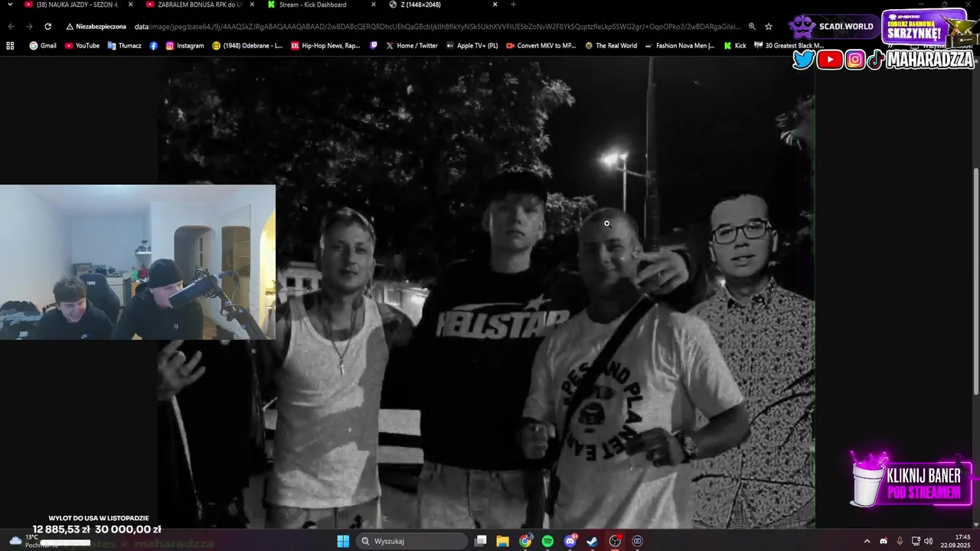Open the Hip-Hop News, Rap bookmark
Image resolution: width=980 pixels, height=551 pixels.
click(x=325, y=46)
